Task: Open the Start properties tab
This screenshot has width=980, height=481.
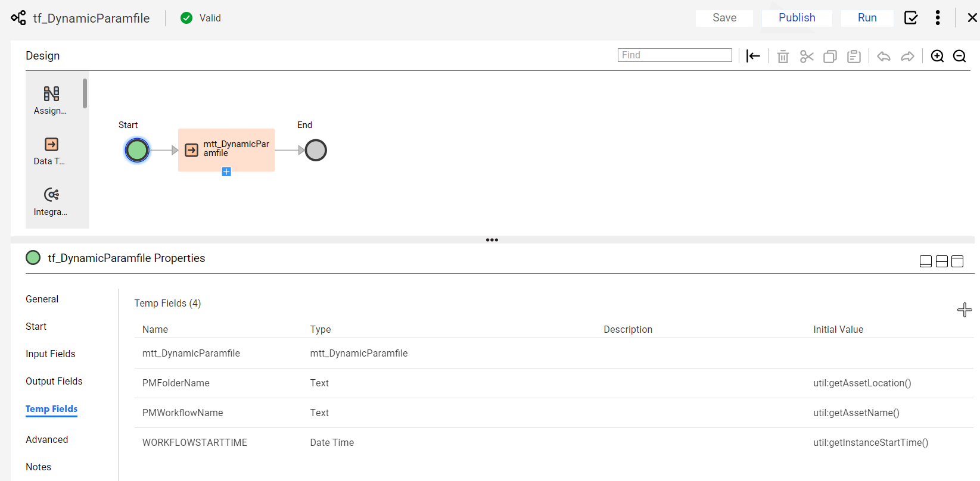Action: coord(36,326)
